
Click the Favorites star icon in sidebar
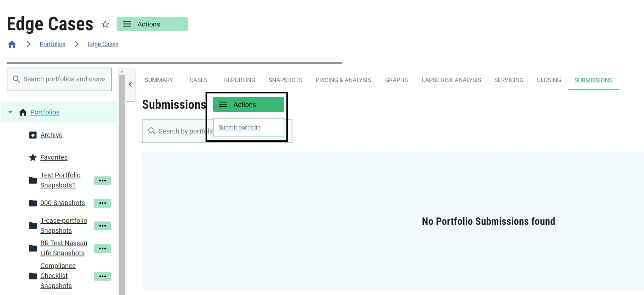(x=33, y=157)
